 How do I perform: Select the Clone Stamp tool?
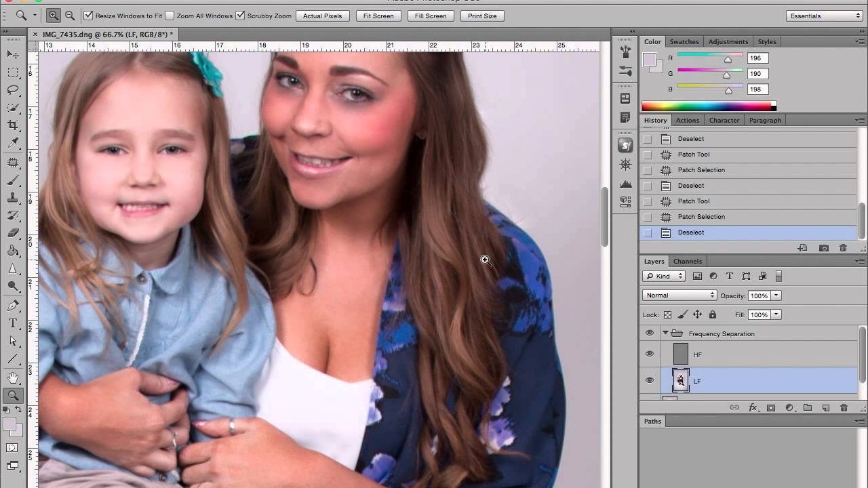tap(13, 198)
